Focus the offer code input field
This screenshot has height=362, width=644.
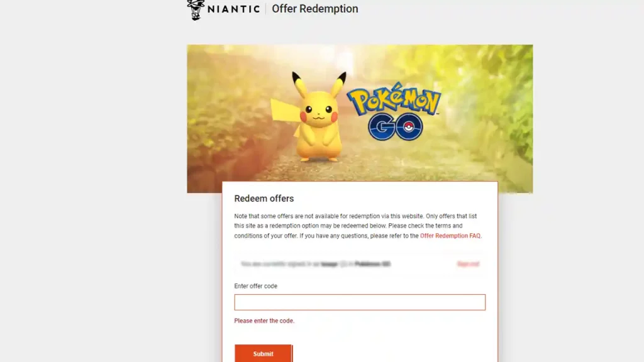point(360,302)
